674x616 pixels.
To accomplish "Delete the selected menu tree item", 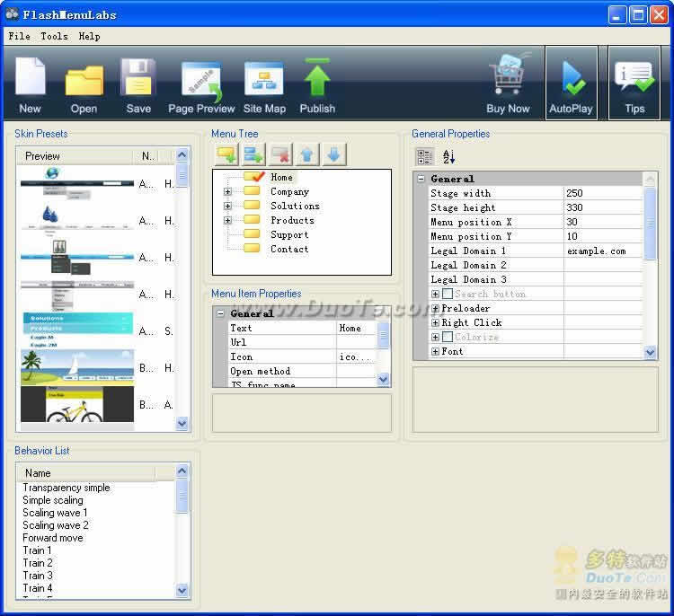I will 280,154.
